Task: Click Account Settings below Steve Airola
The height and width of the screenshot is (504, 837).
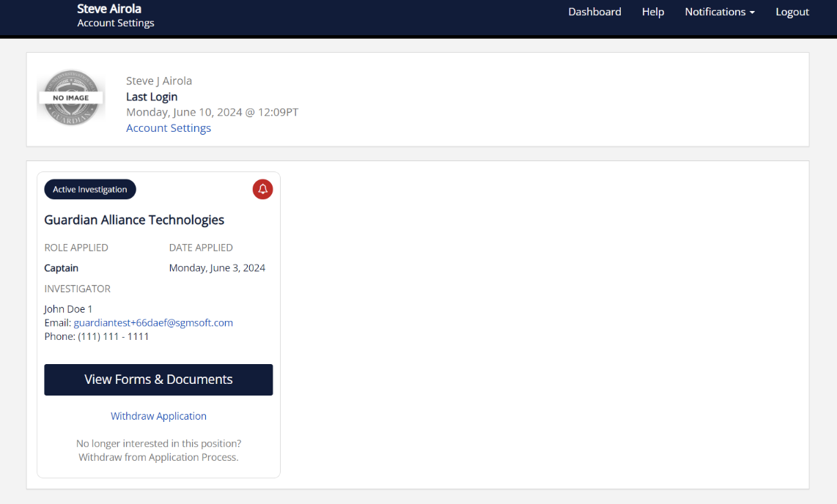Action: click(115, 23)
